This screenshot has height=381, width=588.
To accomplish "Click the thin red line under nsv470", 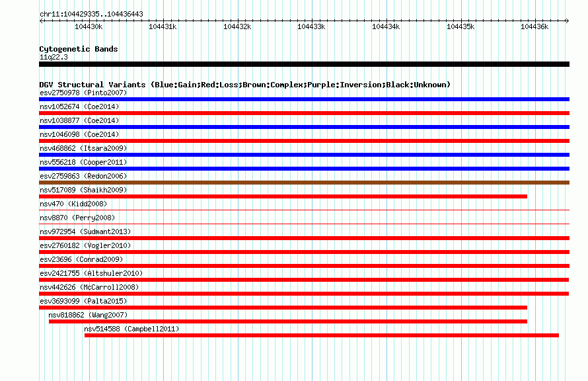I will click(304, 210).
